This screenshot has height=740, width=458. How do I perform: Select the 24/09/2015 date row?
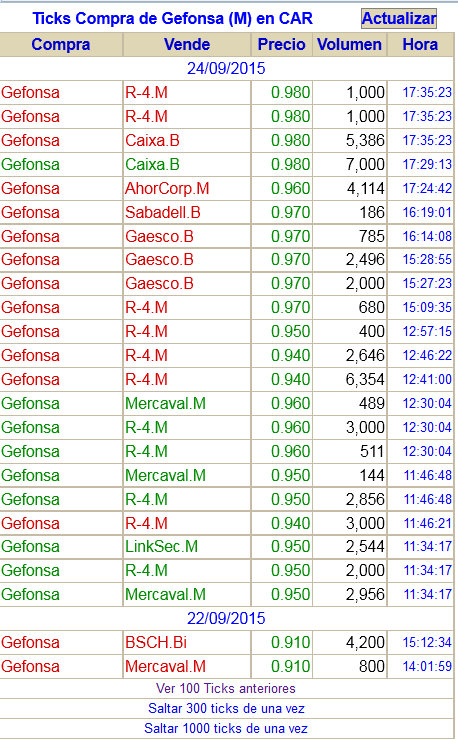coord(226,68)
